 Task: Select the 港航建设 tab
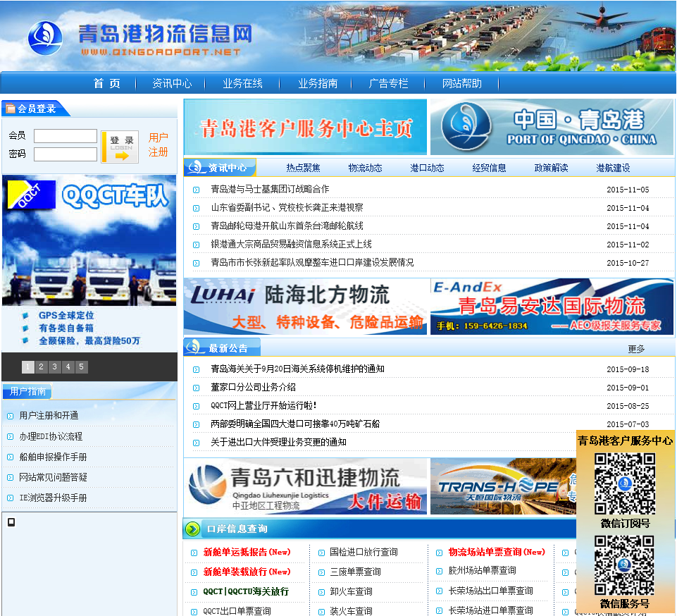(x=613, y=168)
